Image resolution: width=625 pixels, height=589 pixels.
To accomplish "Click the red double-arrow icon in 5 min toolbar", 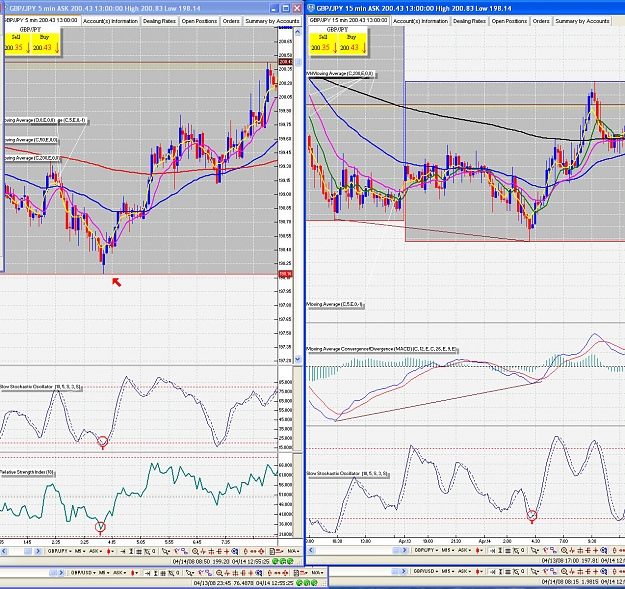I will click(253, 551).
